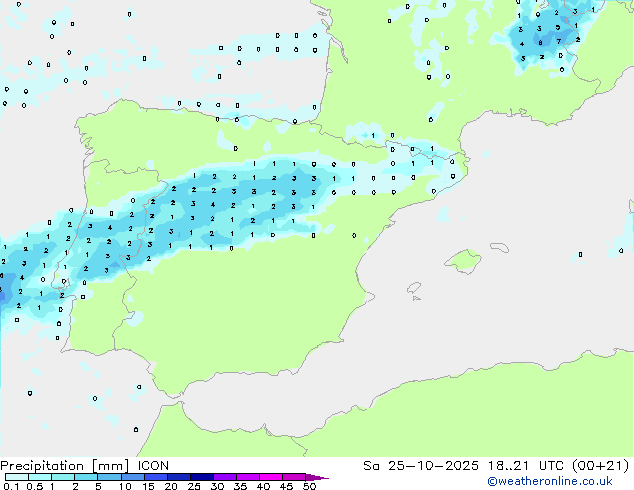Click the 5–10 mm legend swatch
634x490 pixels.
coord(109,477)
